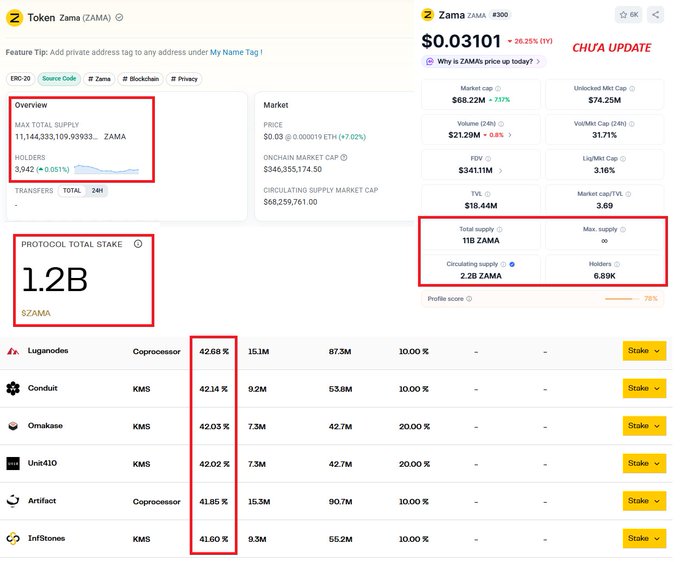Click the Market cap info icon
Image resolution: width=680 pixels, height=562 pixels.
[x=498, y=88]
